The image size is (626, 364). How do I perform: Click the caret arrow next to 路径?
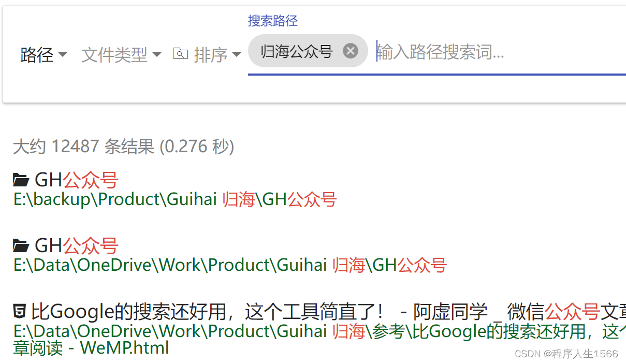pyautogui.click(x=63, y=54)
